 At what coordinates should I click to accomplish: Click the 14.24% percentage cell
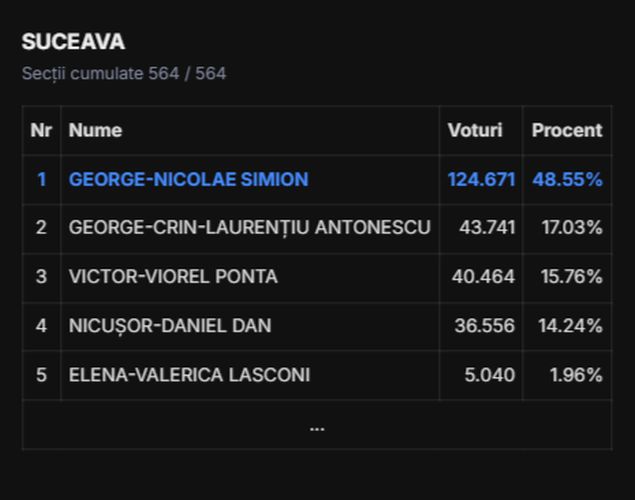pyautogui.click(x=570, y=326)
